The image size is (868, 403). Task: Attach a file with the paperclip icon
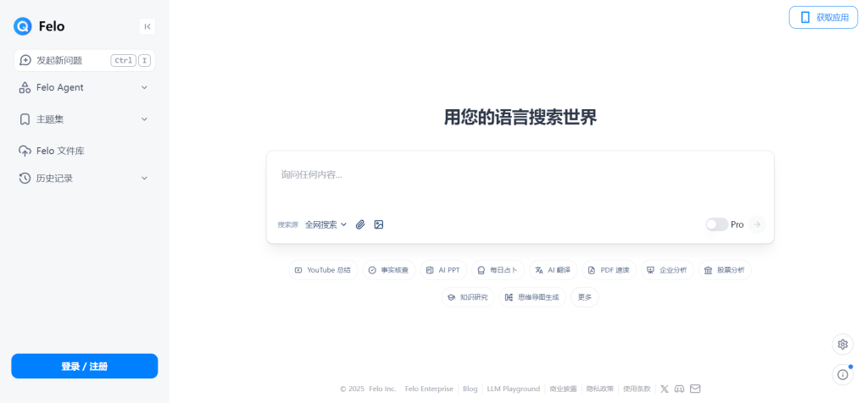pos(360,224)
